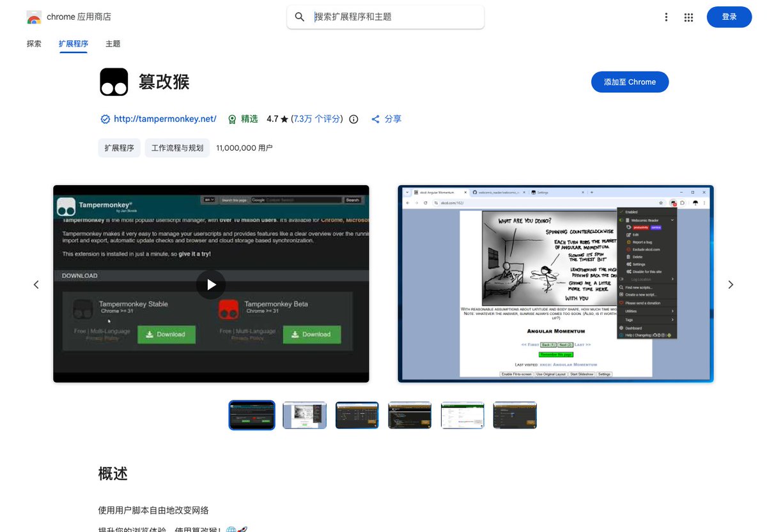Play the Tampermonkey promo video
Viewport: 767px width, 532px height.
point(211,284)
